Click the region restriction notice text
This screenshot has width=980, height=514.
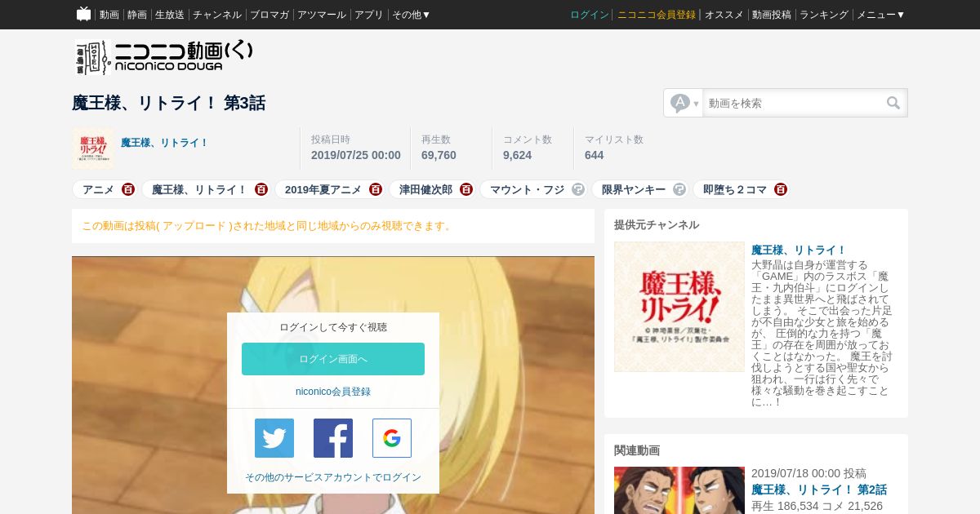[x=268, y=226]
